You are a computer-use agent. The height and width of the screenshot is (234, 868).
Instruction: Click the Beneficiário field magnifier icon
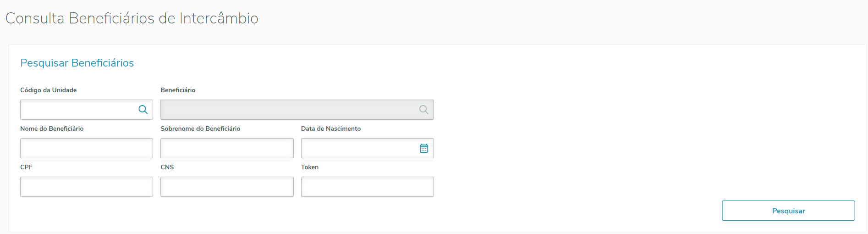click(424, 110)
